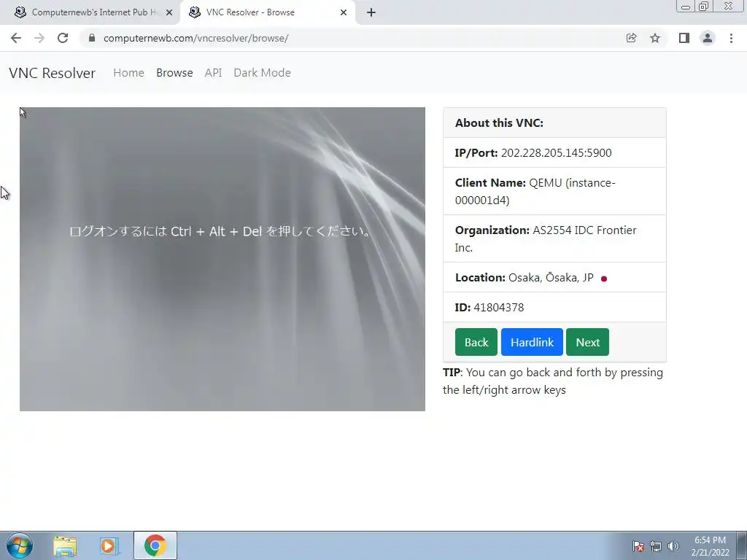747x560 pixels.
Task: Open the volume speaker icon
Action: pos(673,546)
